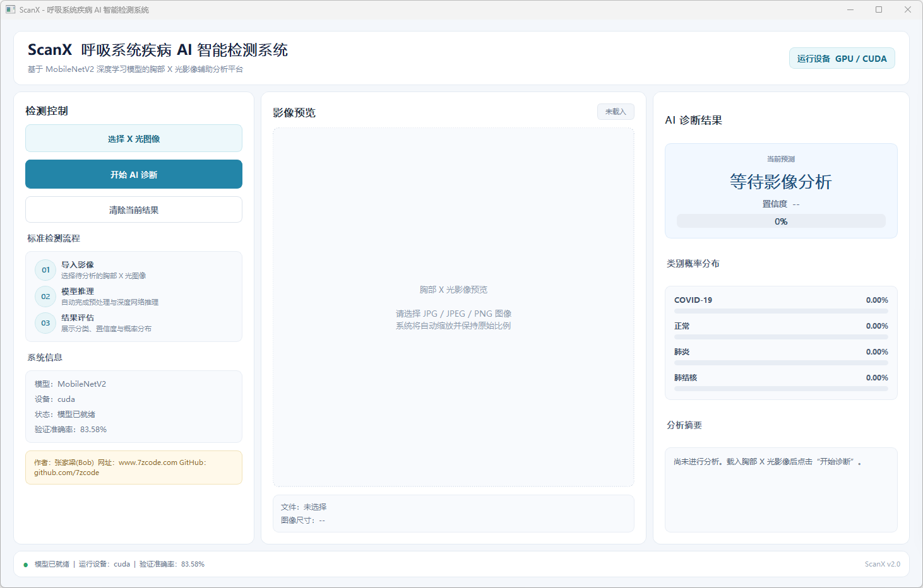Click the COVID-19 probability bar

point(781,311)
